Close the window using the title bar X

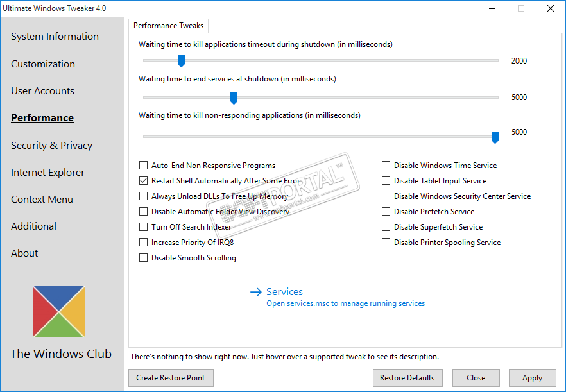551,8
